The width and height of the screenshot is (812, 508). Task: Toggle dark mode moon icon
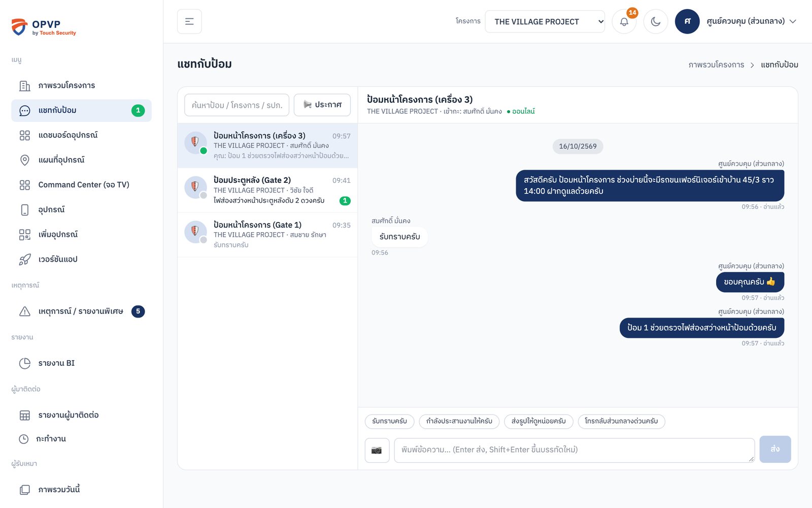pos(656,21)
